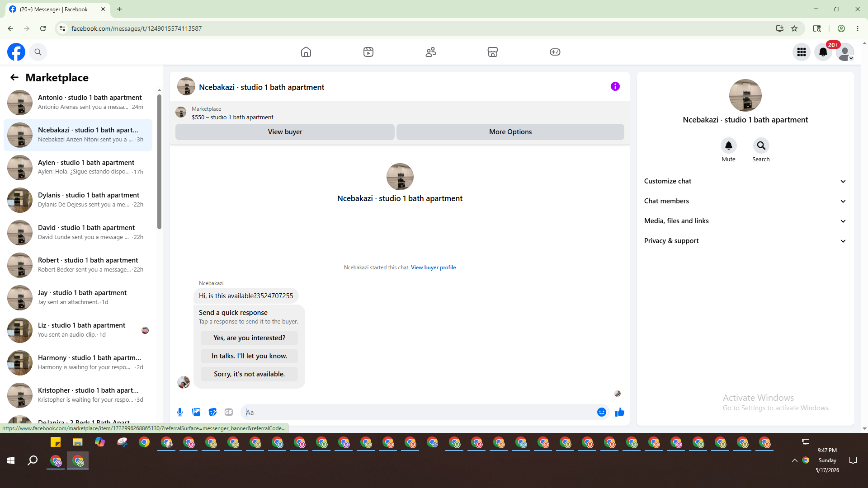Bookmark this page with the star icon
This screenshot has height=488, width=868.
point(794,28)
